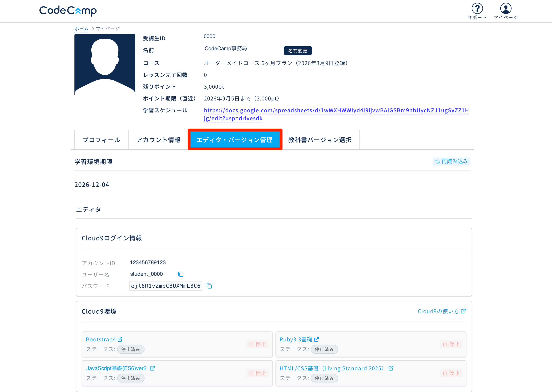This screenshot has width=552, height=392.
Task: Click the expiry date 2026-12-04
Action: tap(92, 185)
